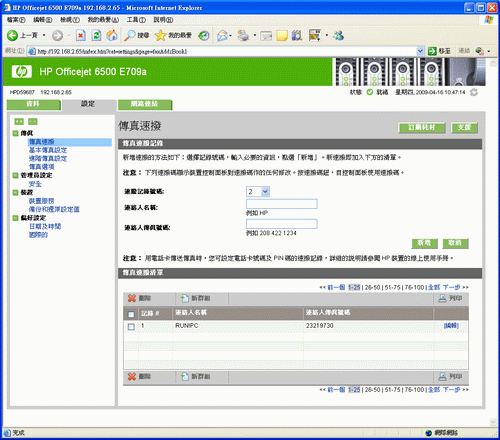Open the Print icon dropdown arrow
Screen dimensions: 500x440
coord(254,35)
